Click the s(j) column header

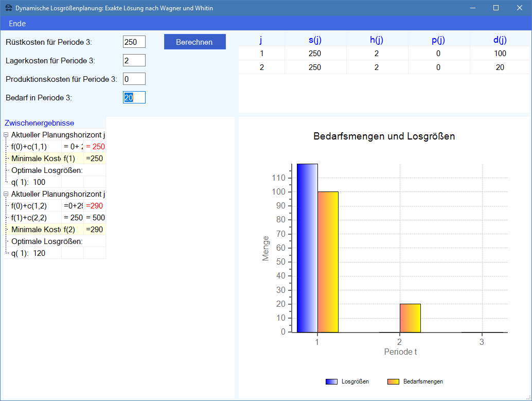pos(315,40)
